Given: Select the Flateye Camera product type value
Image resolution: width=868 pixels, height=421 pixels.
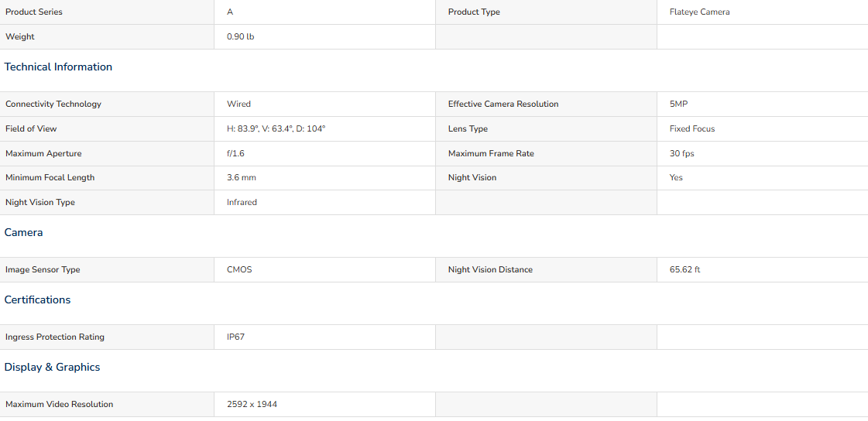Looking at the screenshot, I should [700, 12].
